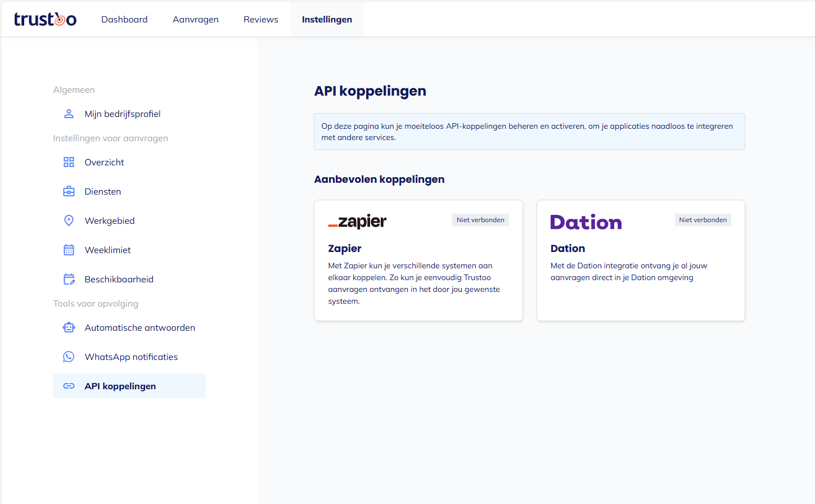Click the calendar-edit icon beside Beschikbaarheid
Viewport: 815px width, 504px height.
tap(69, 279)
